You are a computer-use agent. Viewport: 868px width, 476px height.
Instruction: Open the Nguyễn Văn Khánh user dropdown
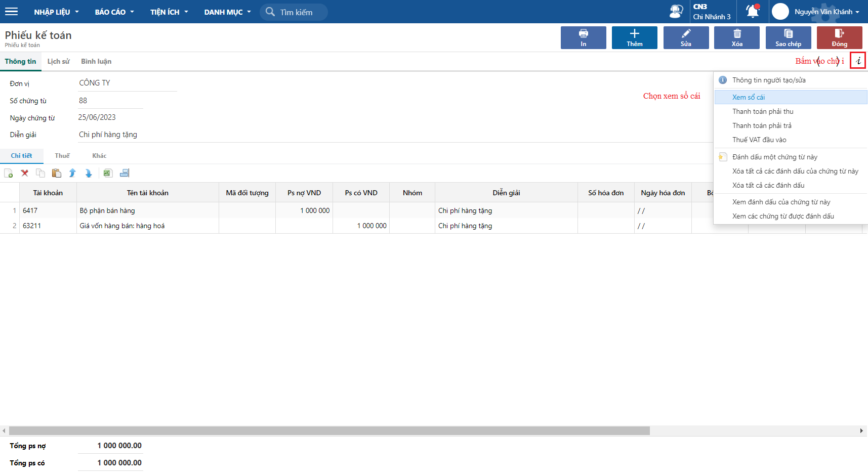(826, 12)
